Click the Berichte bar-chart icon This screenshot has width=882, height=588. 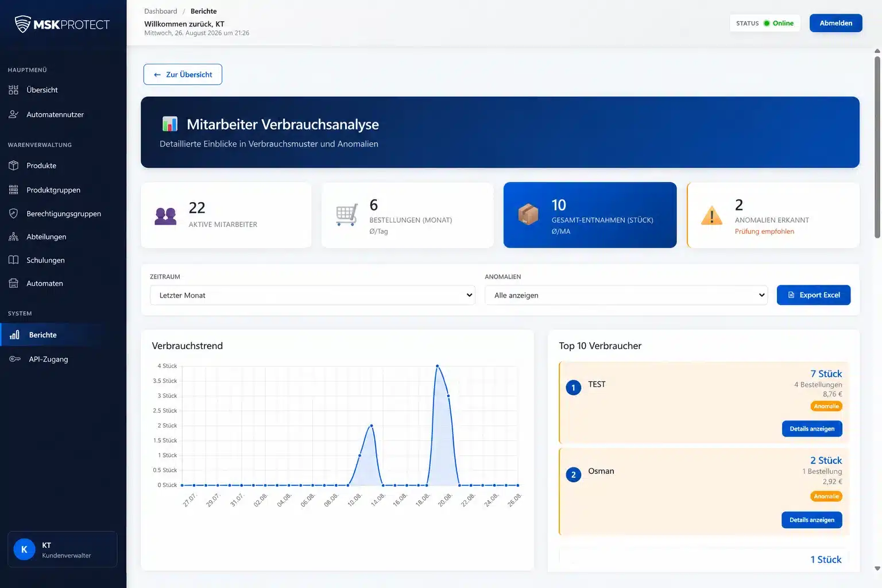[15, 335]
